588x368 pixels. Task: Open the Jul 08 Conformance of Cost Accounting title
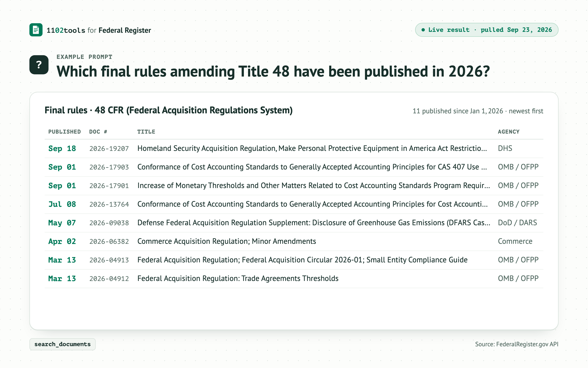(312, 204)
